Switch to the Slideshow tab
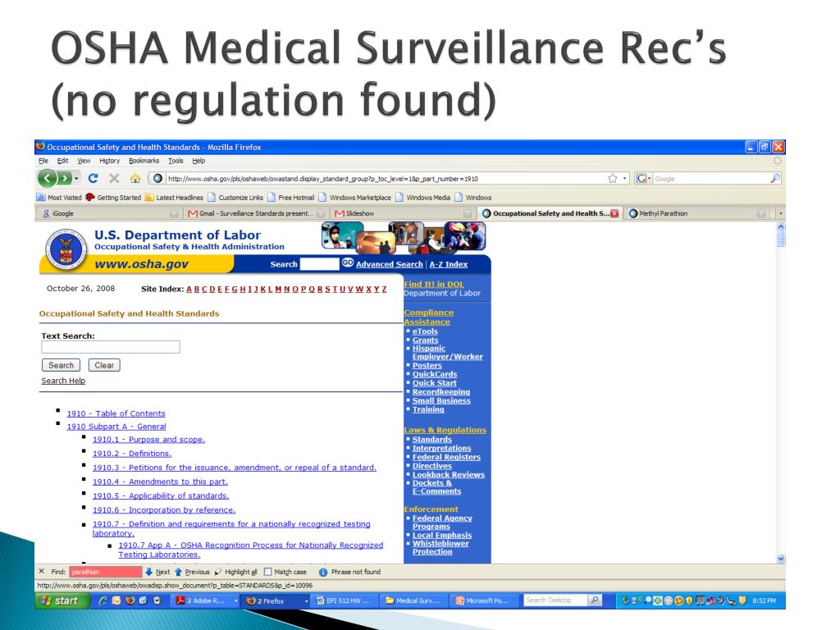Viewport: 840px width, 630px height. (402, 213)
